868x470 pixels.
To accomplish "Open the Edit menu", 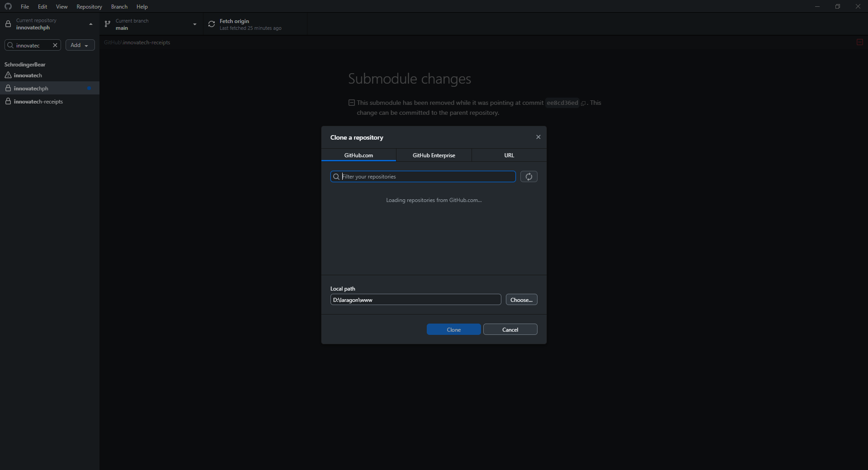I will click(x=42, y=6).
